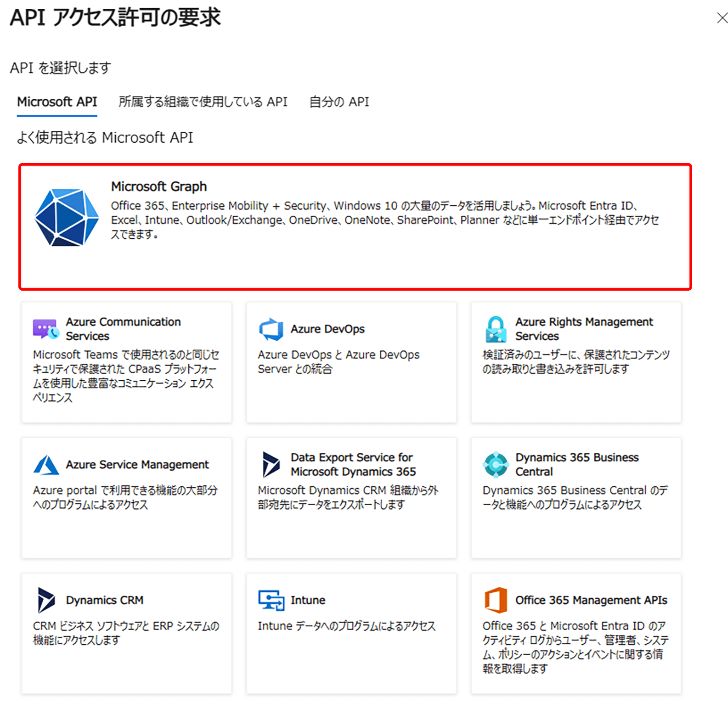Choose the Azure Service Management title
The height and width of the screenshot is (703, 728).
137,465
